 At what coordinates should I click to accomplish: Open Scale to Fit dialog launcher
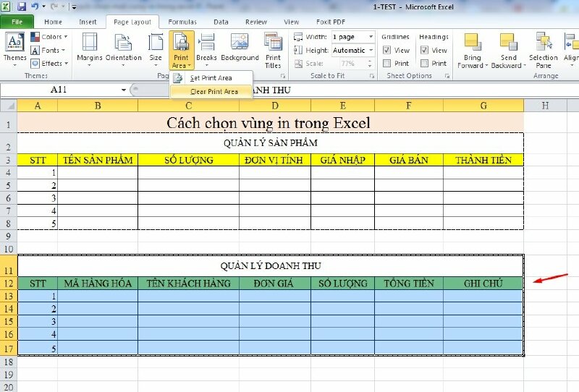372,76
